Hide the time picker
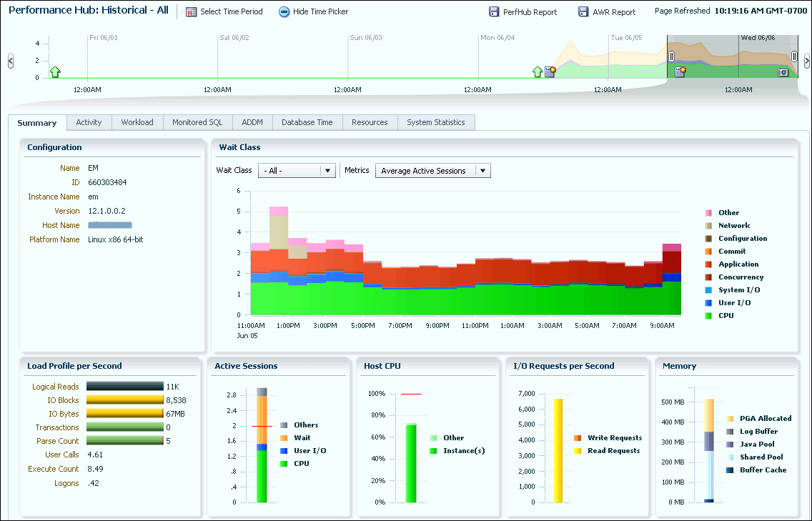This screenshot has width=812, height=521. pos(284,12)
